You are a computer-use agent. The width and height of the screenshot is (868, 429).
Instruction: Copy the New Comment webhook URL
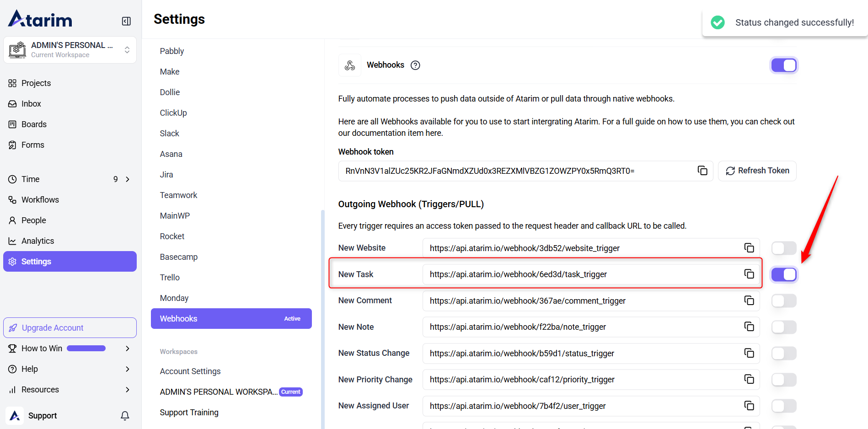[749, 300]
